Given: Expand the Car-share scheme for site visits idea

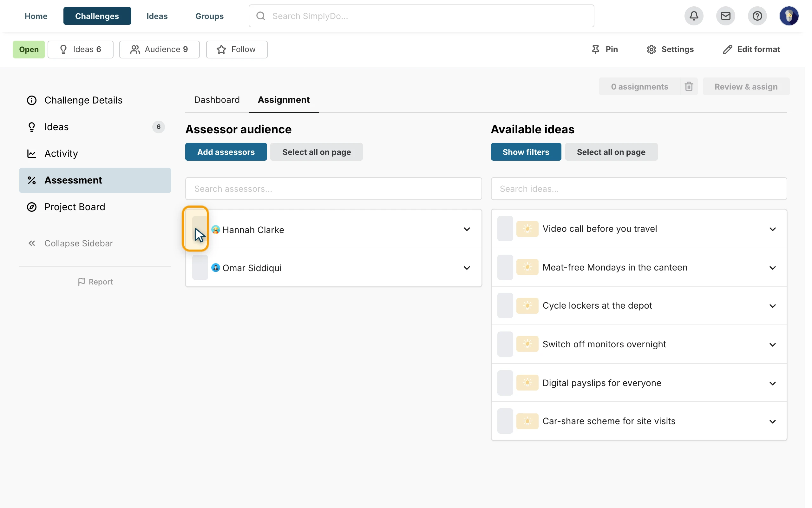Looking at the screenshot, I should [x=772, y=422].
